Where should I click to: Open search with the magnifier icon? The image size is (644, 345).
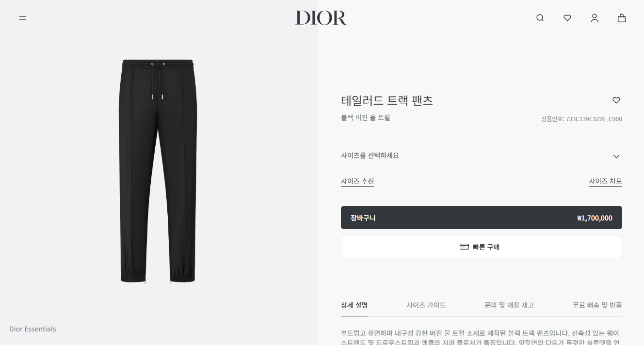[540, 18]
